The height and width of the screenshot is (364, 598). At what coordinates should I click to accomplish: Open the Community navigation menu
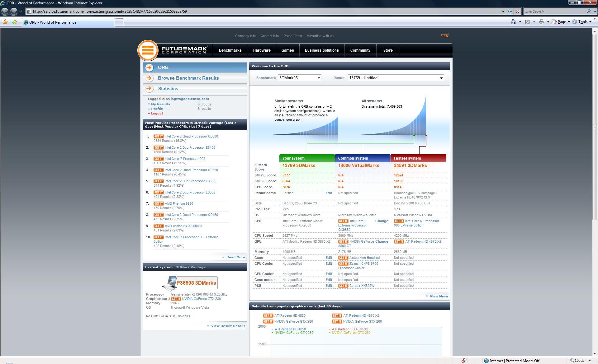tap(360, 50)
